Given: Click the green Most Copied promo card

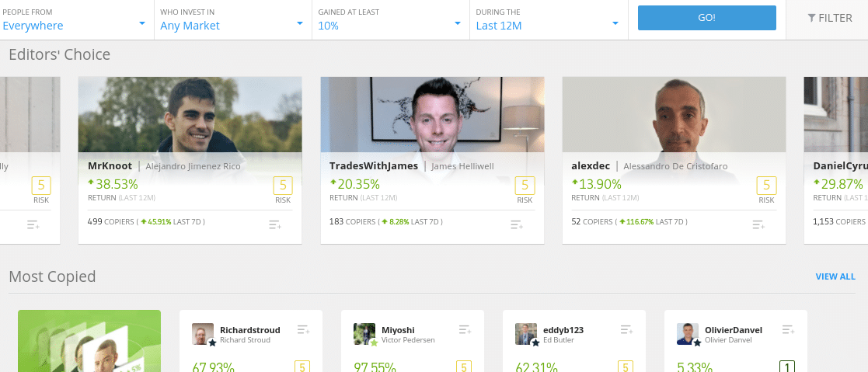Looking at the screenshot, I should point(89,341).
